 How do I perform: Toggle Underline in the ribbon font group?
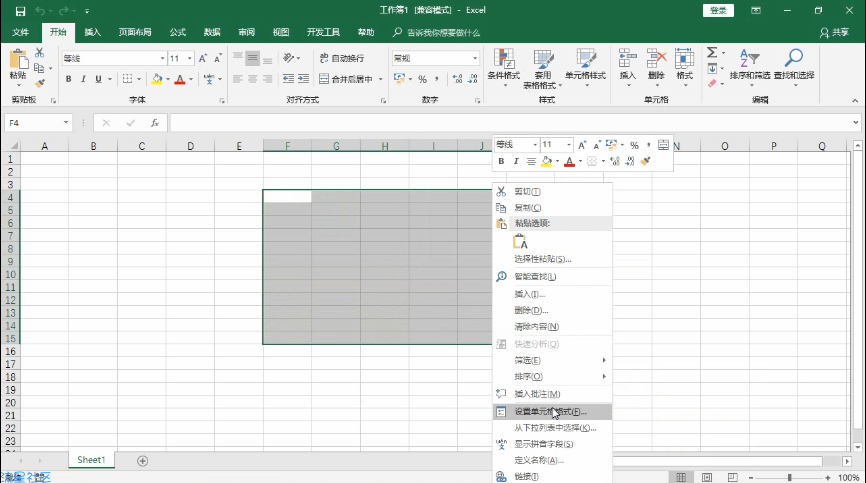pos(98,79)
